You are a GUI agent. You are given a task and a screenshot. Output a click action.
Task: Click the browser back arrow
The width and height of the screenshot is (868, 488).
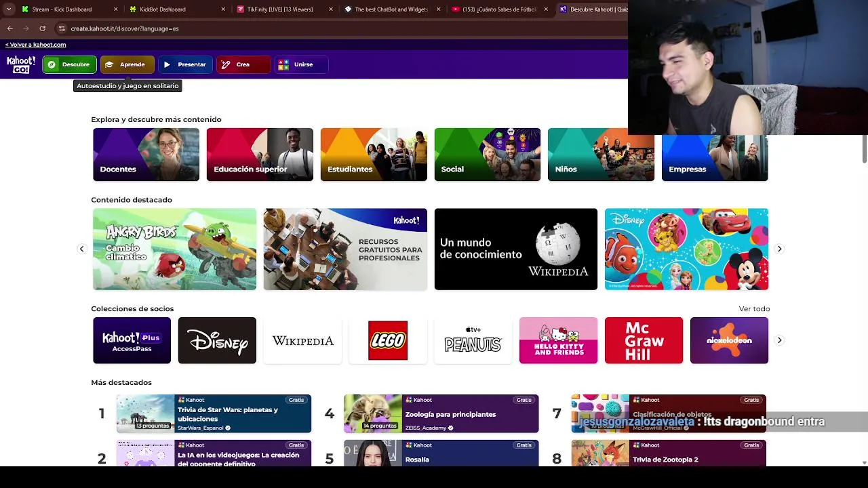9,28
